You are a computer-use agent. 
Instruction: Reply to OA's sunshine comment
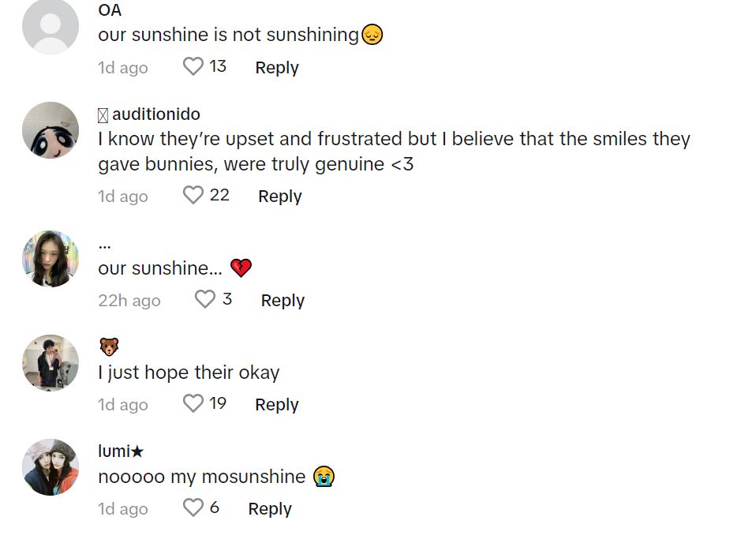click(x=277, y=68)
